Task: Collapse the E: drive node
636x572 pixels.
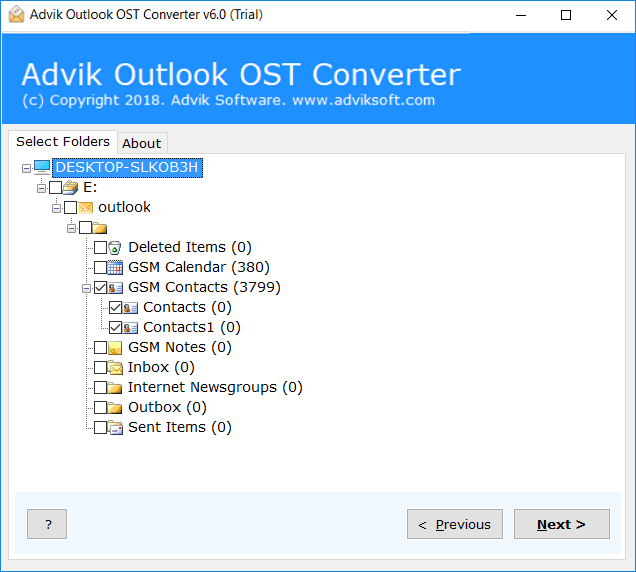Action: 41,188
